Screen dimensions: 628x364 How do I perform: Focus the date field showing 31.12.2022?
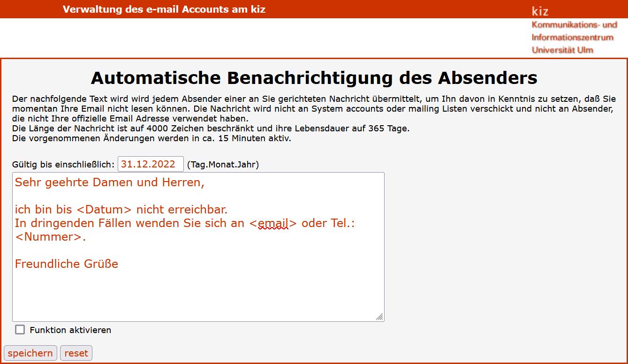(150, 164)
